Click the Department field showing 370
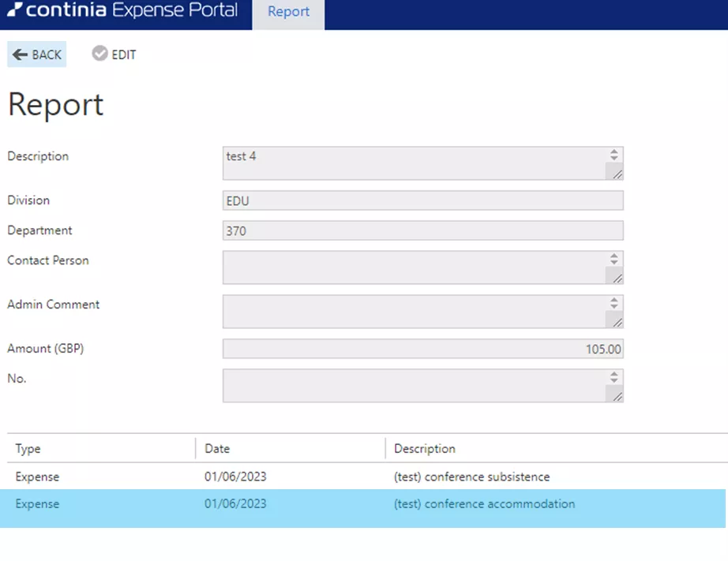Screen dimensions: 728x561 click(422, 230)
